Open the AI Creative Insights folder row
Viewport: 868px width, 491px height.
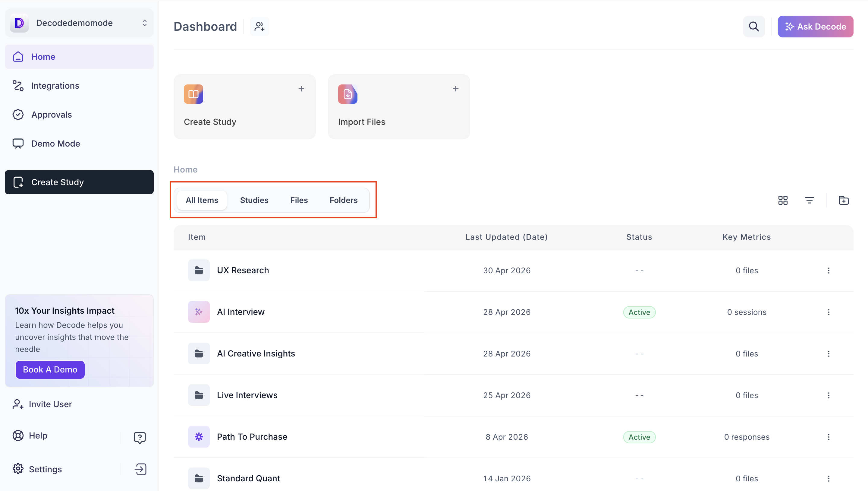pyautogui.click(x=513, y=353)
